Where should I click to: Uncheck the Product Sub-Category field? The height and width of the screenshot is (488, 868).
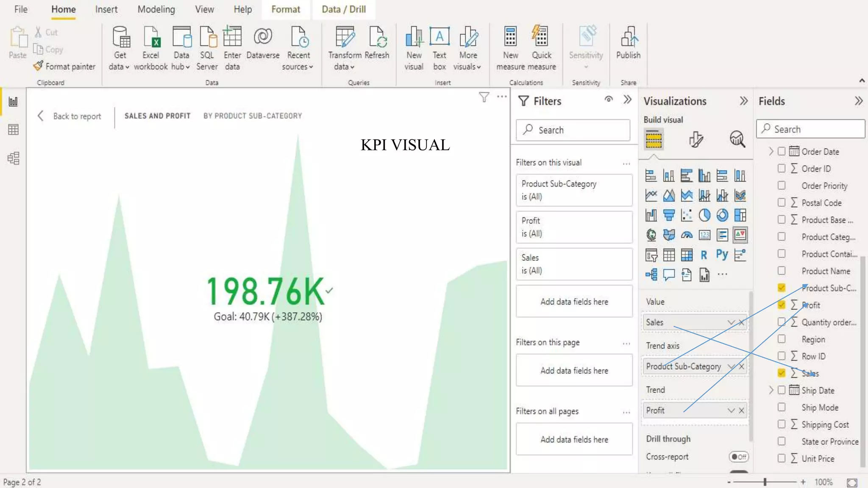[x=782, y=288]
